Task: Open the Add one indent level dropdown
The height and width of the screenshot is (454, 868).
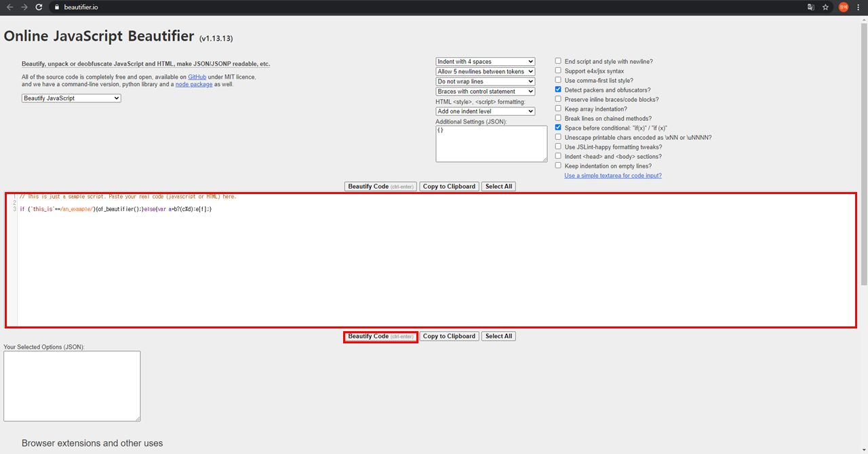Action: [485, 111]
